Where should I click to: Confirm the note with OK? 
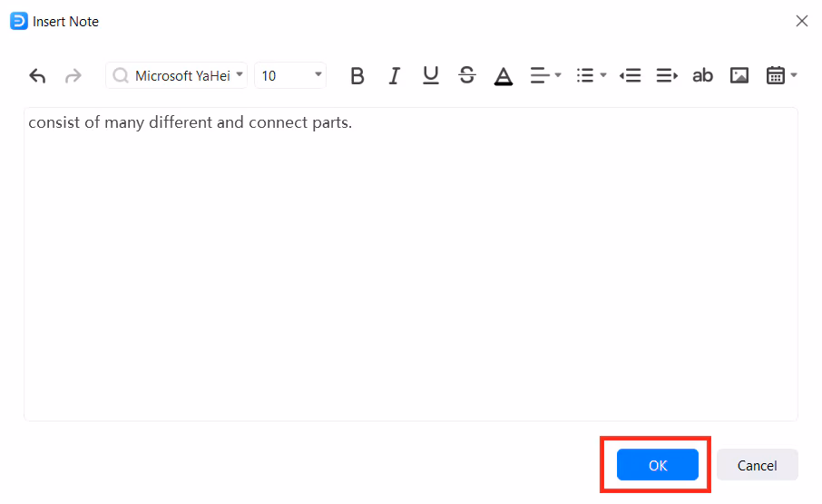click(658, 465)
